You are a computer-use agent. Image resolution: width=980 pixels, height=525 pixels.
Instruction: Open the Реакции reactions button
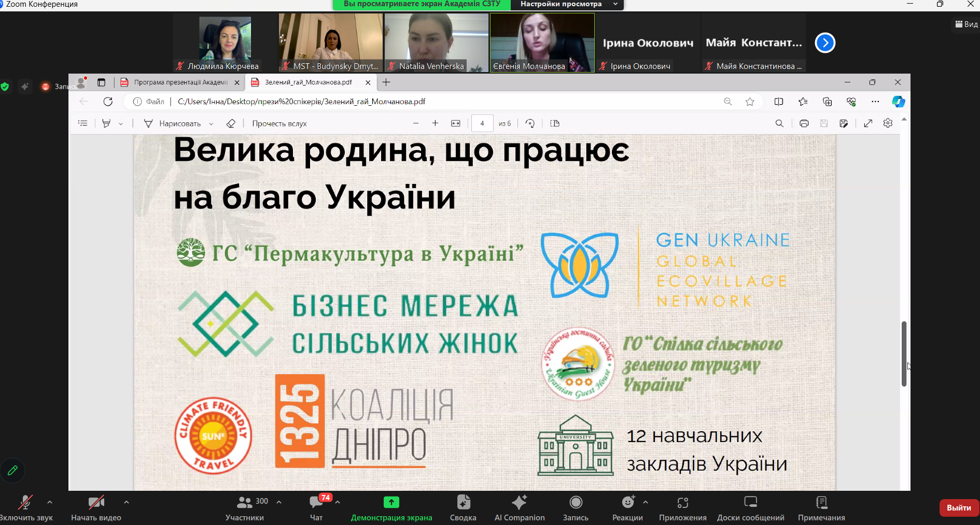pyautogui.click(x=627, y=508)
